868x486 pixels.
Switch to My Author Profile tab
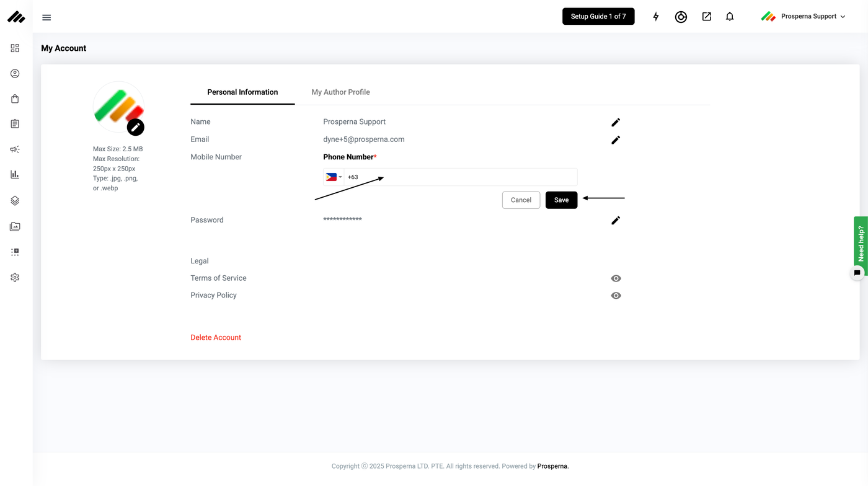pyautogui.click(x=340, y=92)
